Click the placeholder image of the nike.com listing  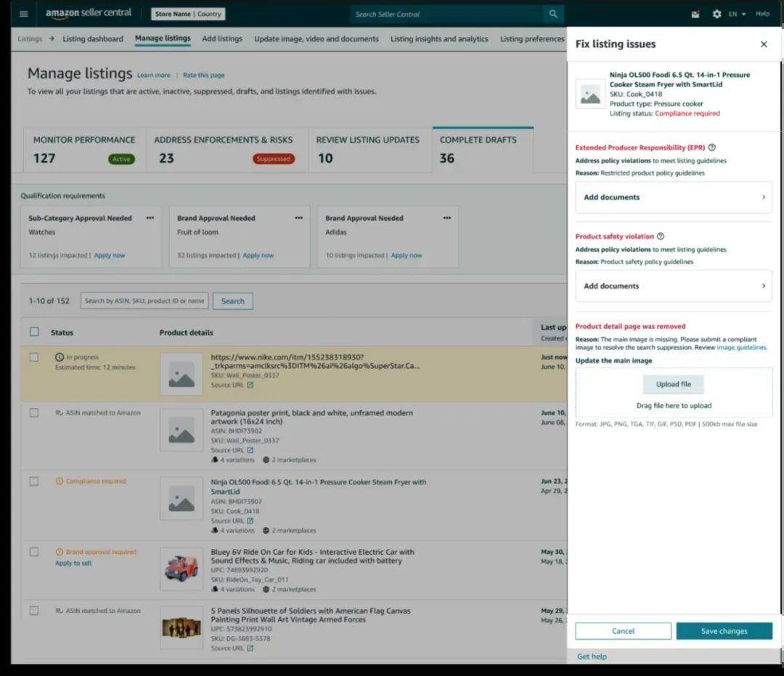pos(181,375)
